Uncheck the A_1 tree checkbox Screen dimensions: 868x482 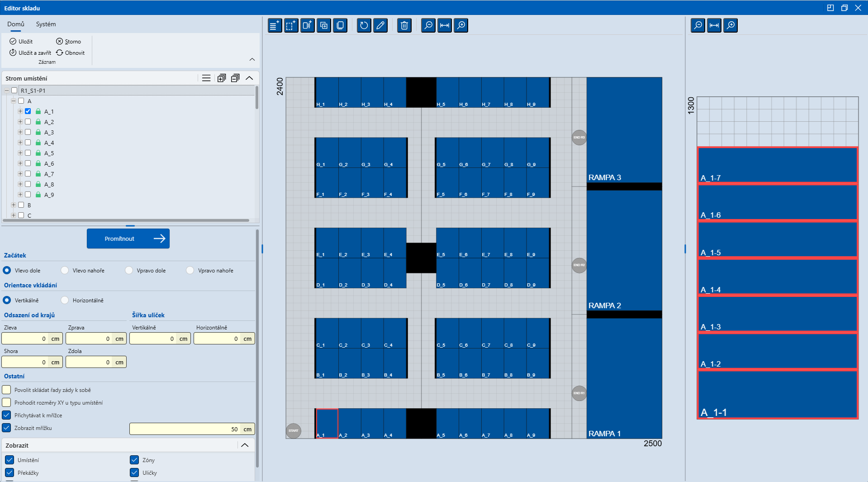pyautogui.click(x=28, y=111)
